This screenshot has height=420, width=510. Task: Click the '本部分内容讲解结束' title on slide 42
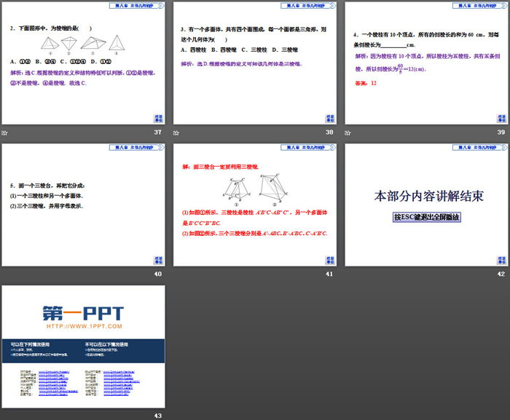point(428,196)
